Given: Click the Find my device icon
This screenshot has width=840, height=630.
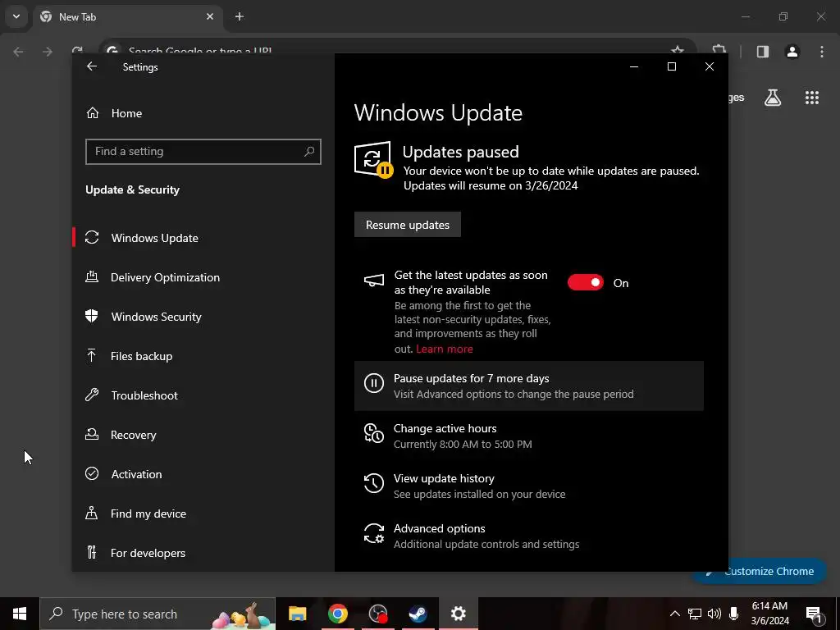Looking at the screenshot, I should [x=92, y=514].
